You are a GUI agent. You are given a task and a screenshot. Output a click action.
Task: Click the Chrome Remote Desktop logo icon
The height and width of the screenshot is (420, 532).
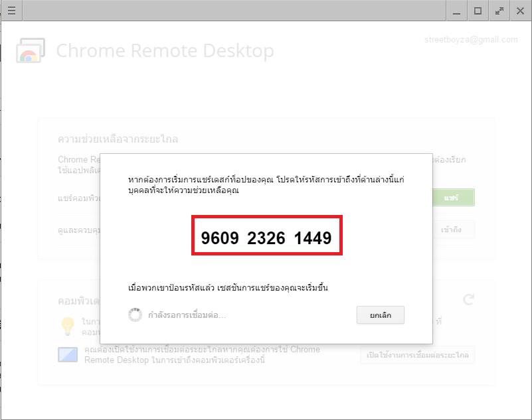click(x=31, y=50)
